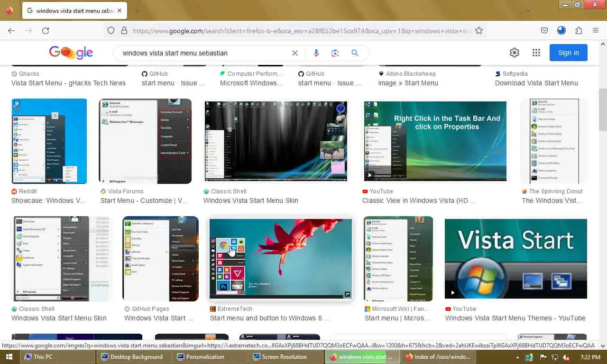
Task: Open a new browser tab
Action: [x=138, y=10]
